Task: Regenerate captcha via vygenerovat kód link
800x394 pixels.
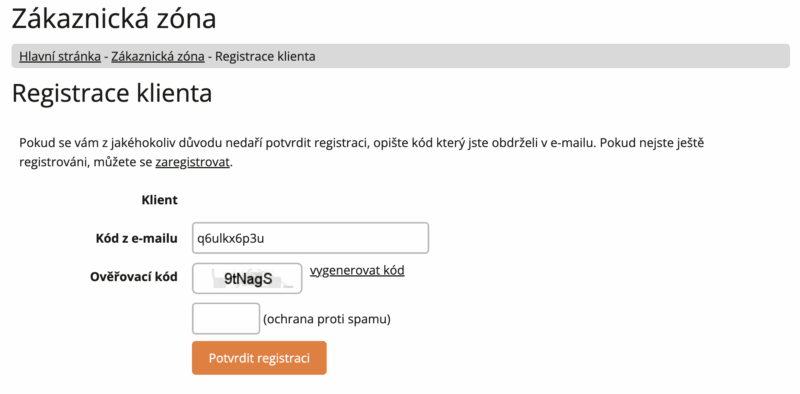Action: point(357,270)
